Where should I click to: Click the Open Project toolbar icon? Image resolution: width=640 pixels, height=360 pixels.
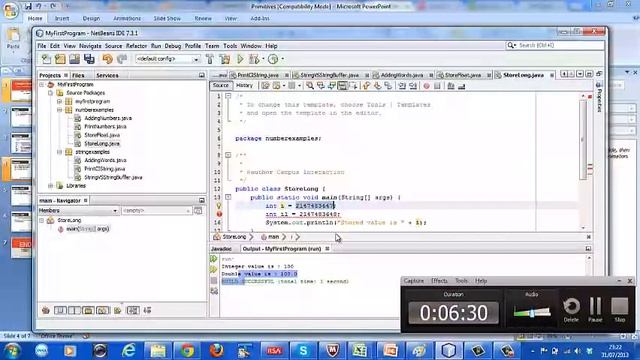pyautogui.click(x=74, y=59)
